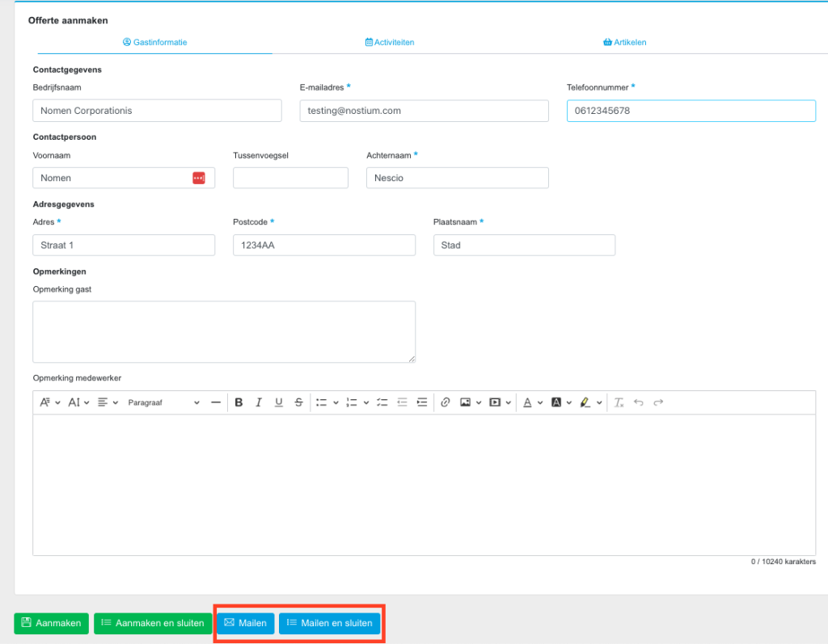Click the Mailen en sluiten button
828x644 pixels.
[329, 623]
